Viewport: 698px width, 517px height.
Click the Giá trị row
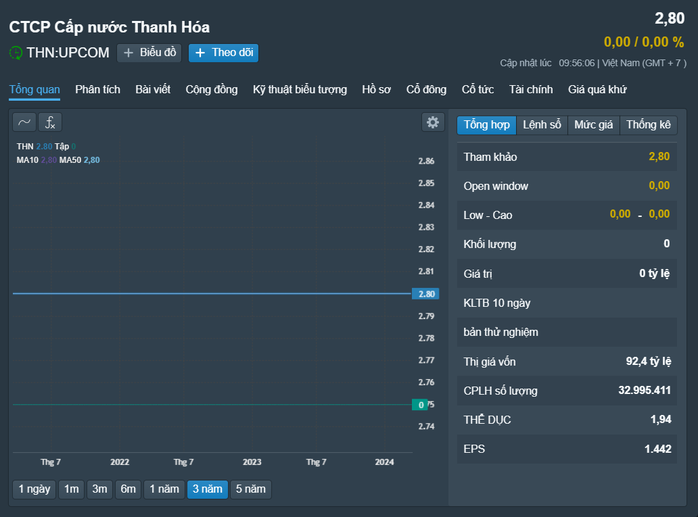pos(567,274)
